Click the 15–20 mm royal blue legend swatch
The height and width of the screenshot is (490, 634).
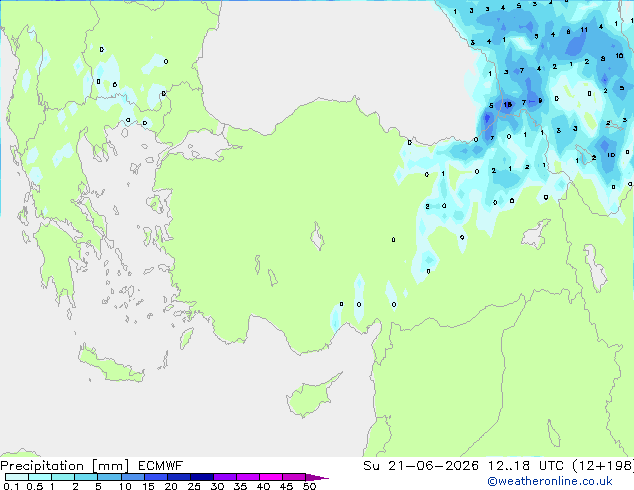tap(155, 477)
